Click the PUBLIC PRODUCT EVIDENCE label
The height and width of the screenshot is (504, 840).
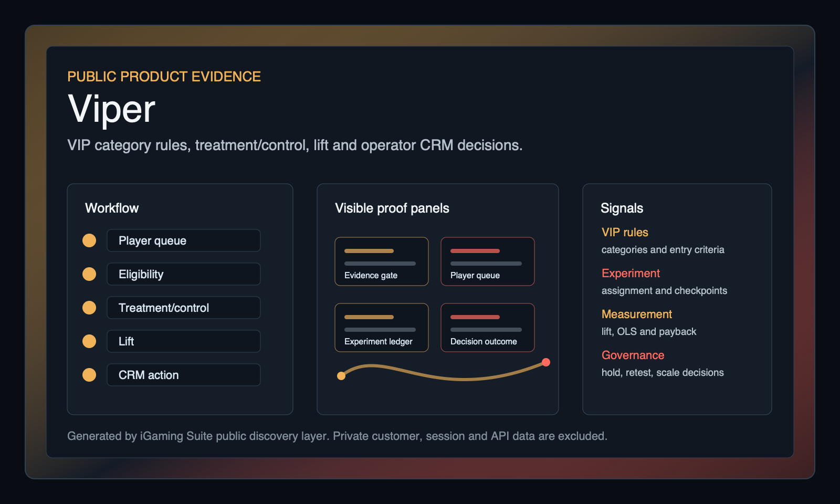pyautogui.click(x=164, y=77)
